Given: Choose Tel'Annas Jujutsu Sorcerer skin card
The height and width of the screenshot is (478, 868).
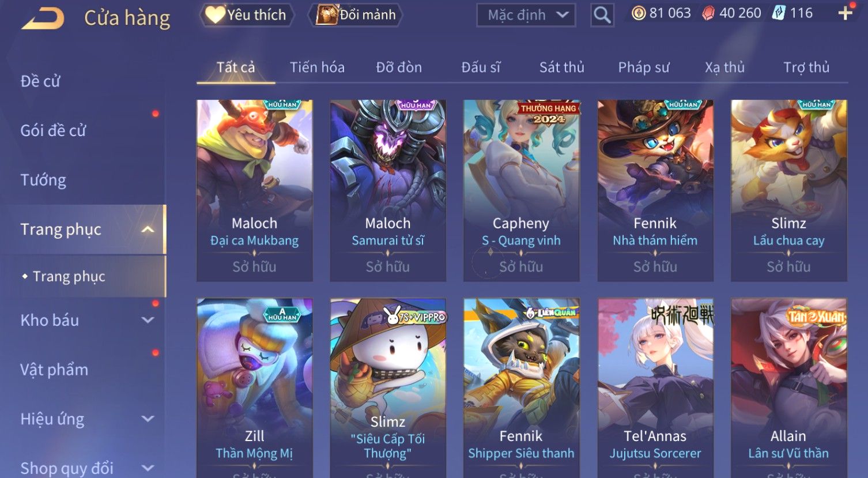Looking at the screenshot, I should coord(655,387).
